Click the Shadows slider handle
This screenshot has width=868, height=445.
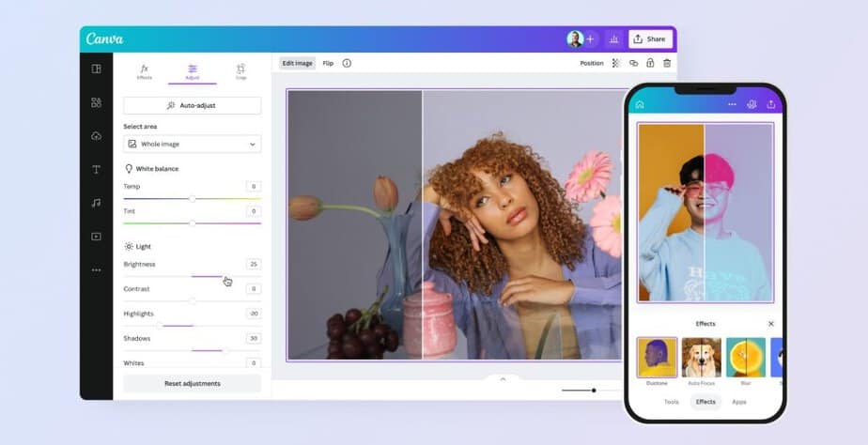[x=225, y=350]
